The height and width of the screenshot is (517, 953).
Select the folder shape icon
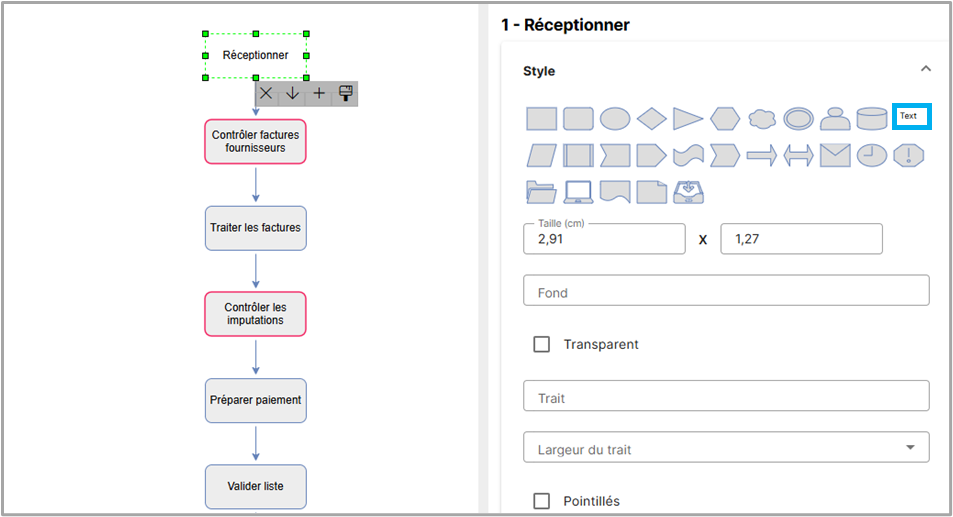click(x=542, y=191)
